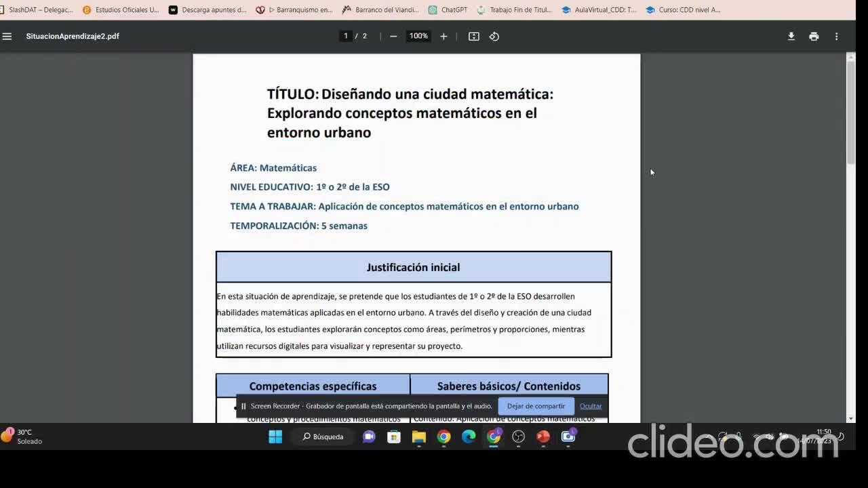Open OBS Studio from the taskbar
Viewport: 868px width, 488px height.
[x=519, y=436]
